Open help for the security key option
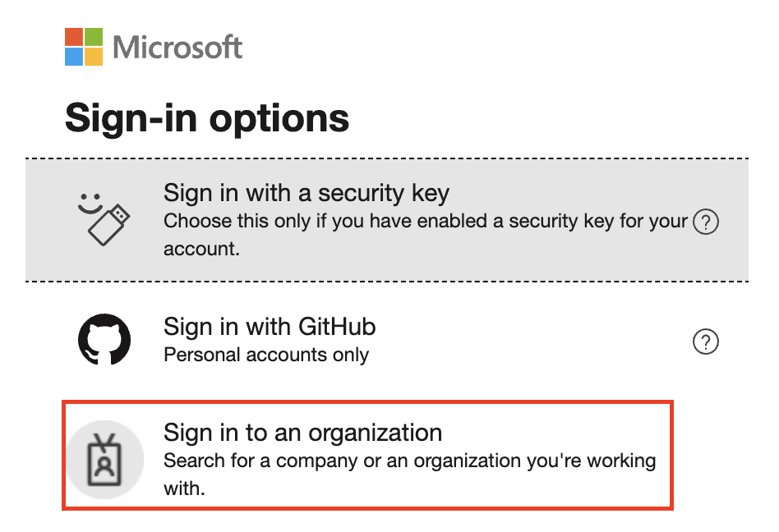The image size is (779, 532). 705,222
